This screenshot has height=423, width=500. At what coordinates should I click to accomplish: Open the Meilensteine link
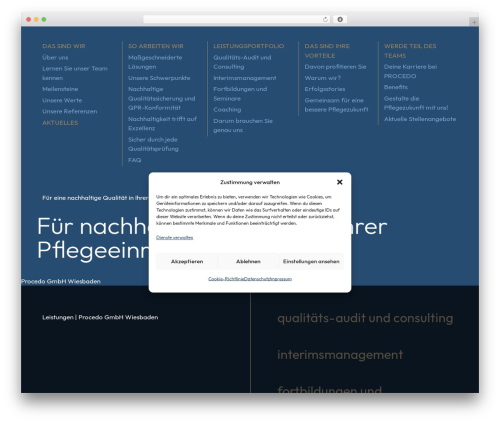tap(60, 89)
